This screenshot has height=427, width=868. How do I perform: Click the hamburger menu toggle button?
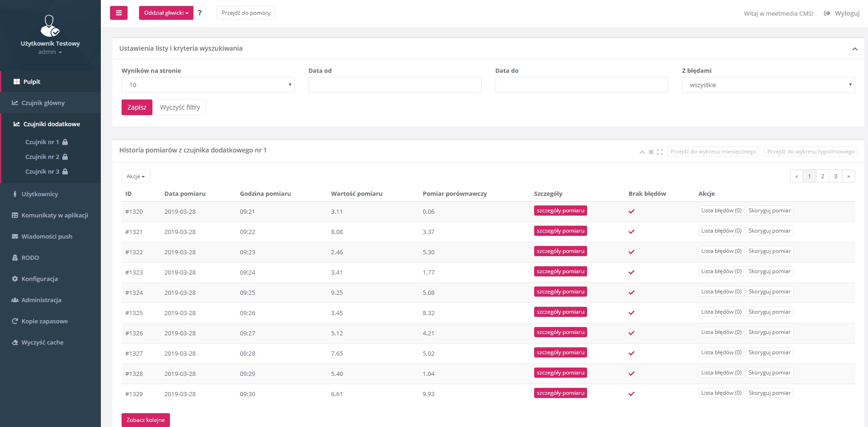(x=118, y=13)
